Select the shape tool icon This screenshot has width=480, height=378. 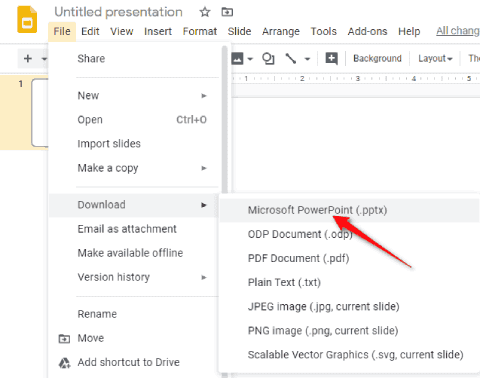pyautogui.click(x=268, y=59)
